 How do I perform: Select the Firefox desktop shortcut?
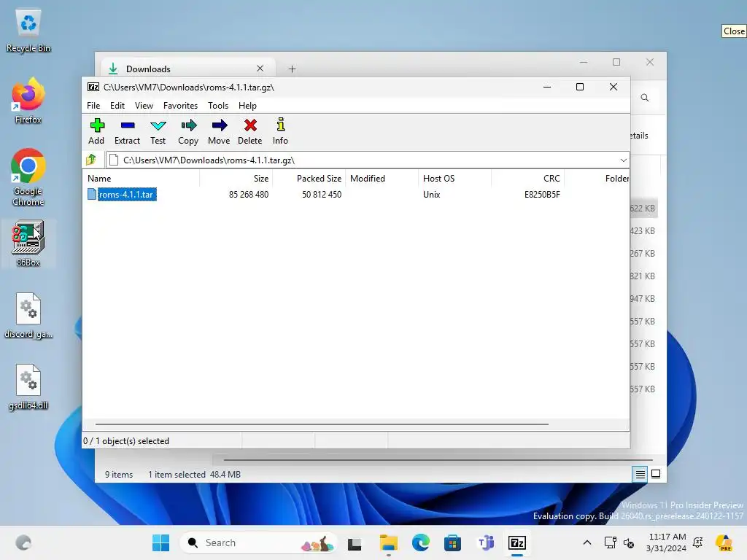coord(28,101)
